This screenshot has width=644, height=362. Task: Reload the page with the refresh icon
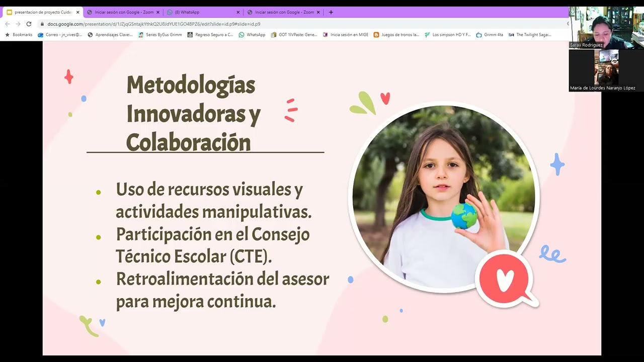click(29, 24)
